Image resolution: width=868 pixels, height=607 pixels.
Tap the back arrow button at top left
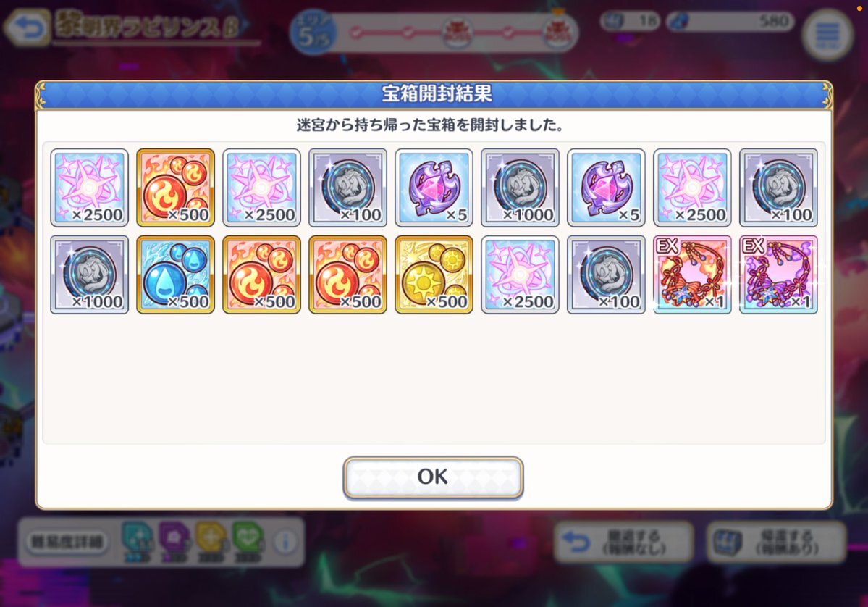pyautogui.click(x=27, y=28)
